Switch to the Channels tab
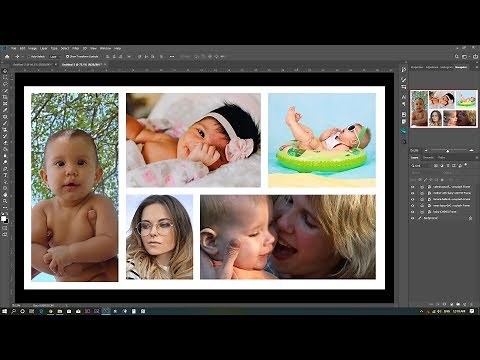 428,157
